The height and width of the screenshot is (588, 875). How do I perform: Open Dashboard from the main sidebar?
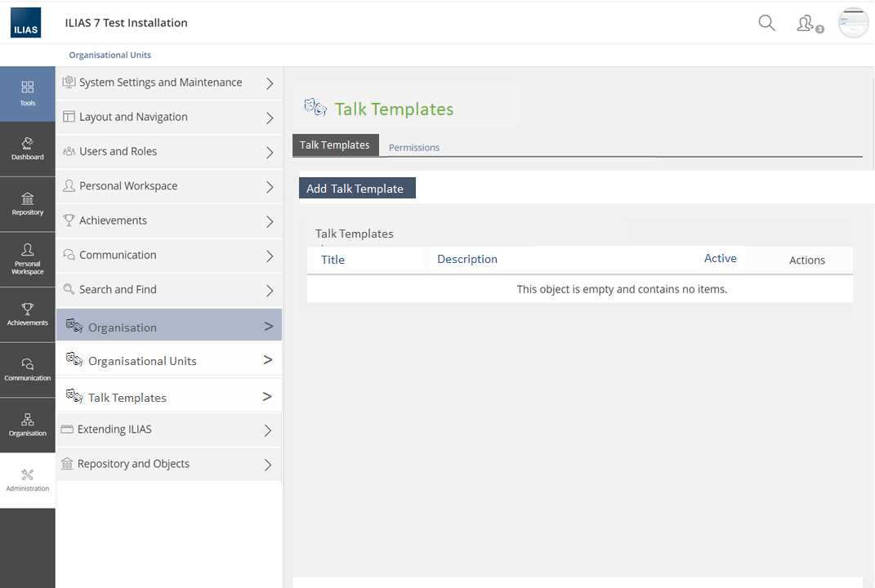point(27,149)
